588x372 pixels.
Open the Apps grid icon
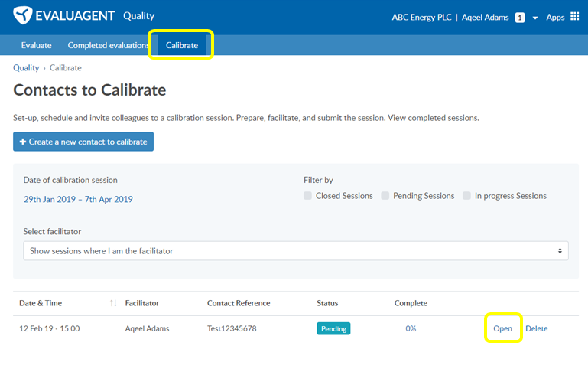(x=574, y=16)
